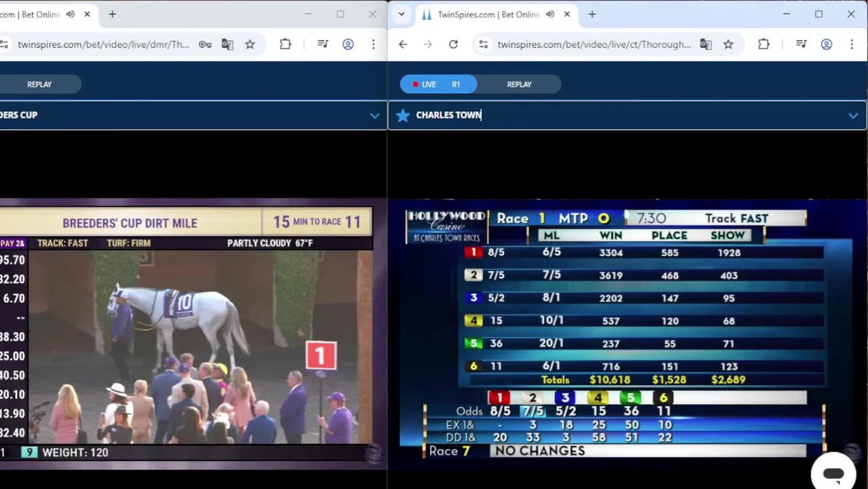Toggle the Charles Town favorite star
The width and height of the screenshot is (868, 489).
point(403,115)
